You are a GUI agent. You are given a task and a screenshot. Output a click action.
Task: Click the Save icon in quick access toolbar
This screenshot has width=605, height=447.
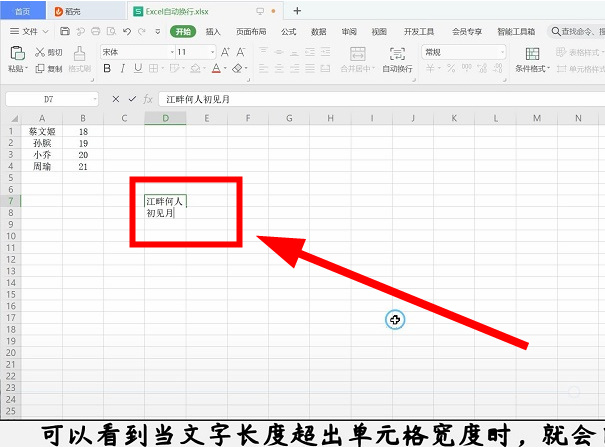65,31
